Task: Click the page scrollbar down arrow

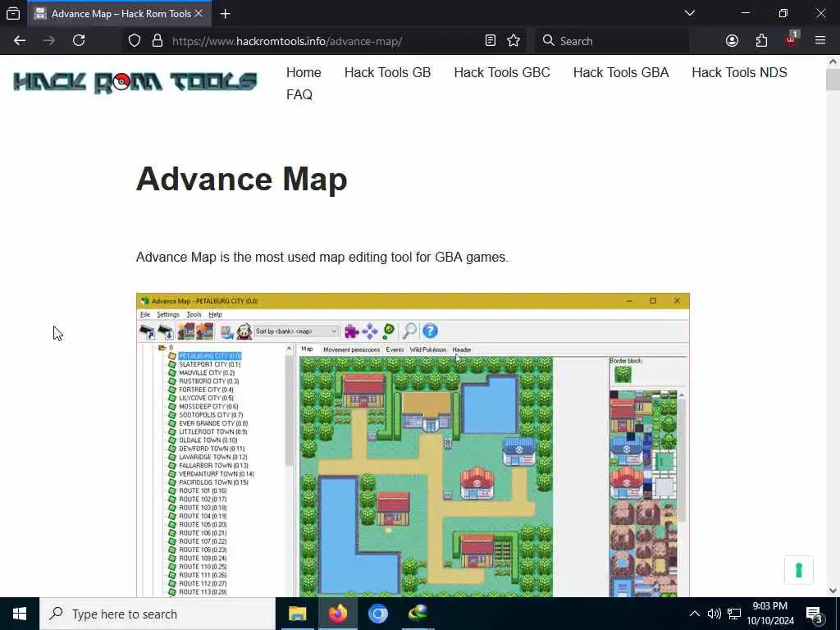Action: pos(833,591)
